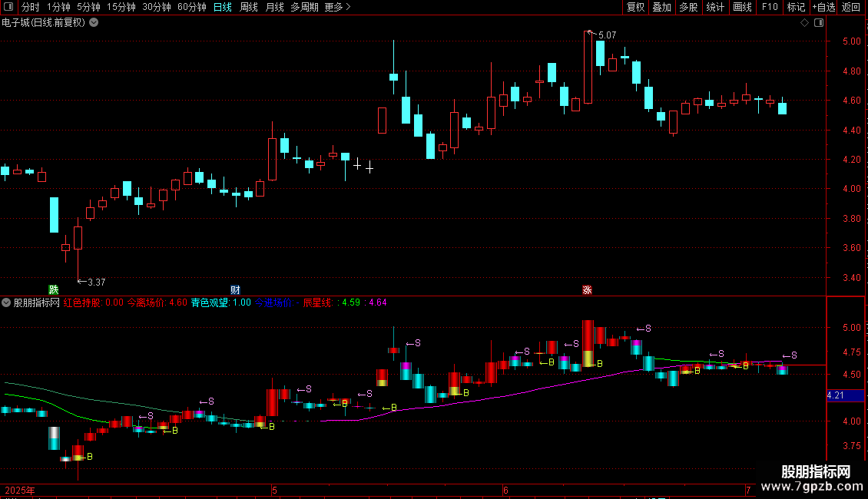Click the 股朋指标网 indicator name
The image size is (868, 499).
click(x=37, y=302)
